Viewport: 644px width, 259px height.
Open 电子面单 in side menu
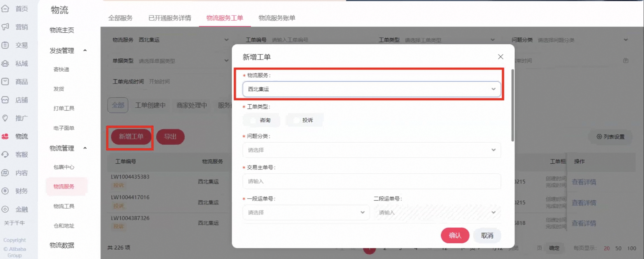tap(64, 128)
